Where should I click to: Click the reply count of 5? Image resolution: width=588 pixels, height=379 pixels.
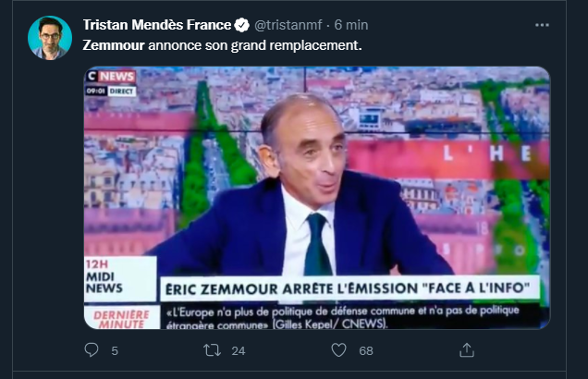click(x=115, y=351)
